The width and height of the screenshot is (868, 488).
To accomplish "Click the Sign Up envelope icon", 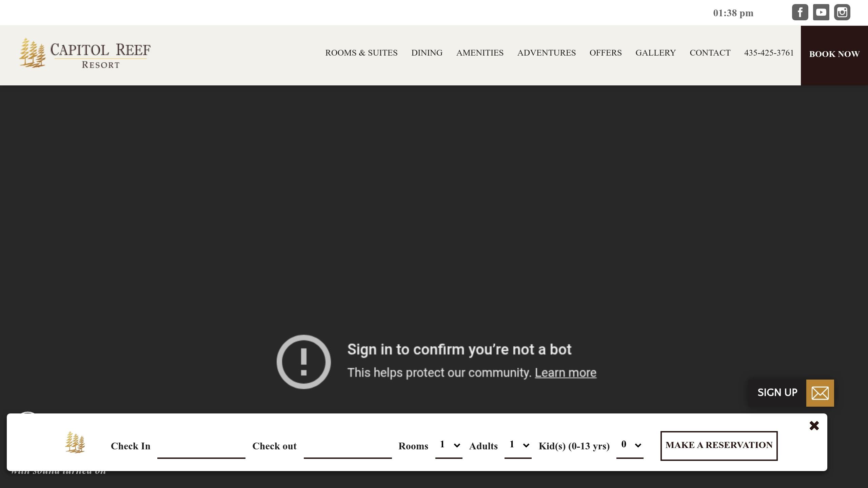I will [x=820, y=393].
